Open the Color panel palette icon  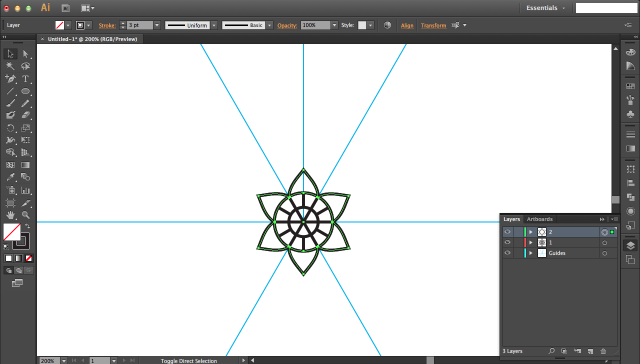point(630,52)
